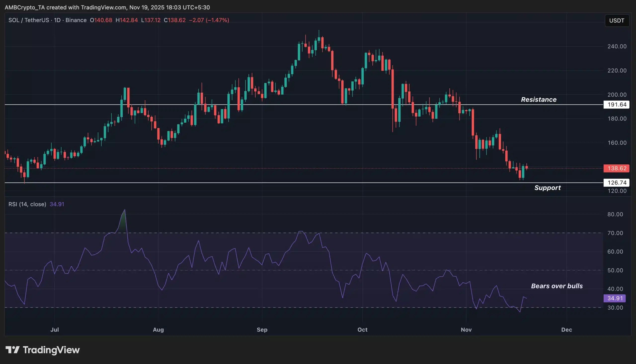Open the RSI (14, close) indicator settings
Screen dimensions: 636x364
point(28,204)
